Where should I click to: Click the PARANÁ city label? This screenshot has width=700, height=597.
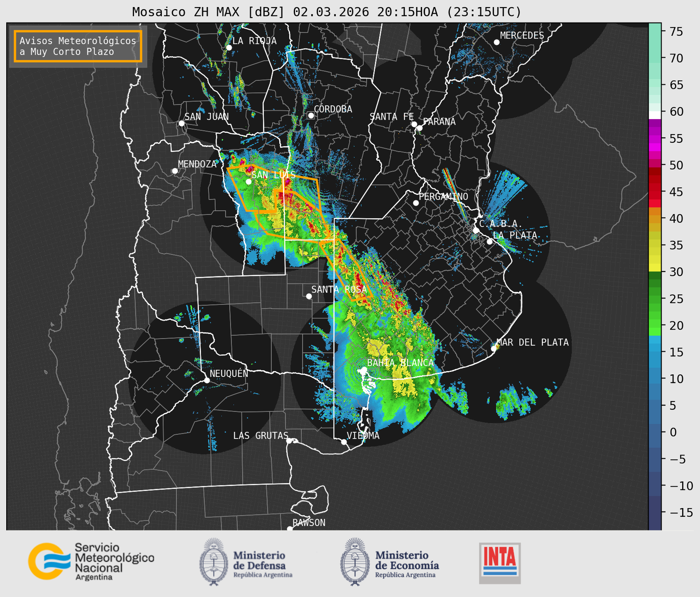(x=439, y=122)
